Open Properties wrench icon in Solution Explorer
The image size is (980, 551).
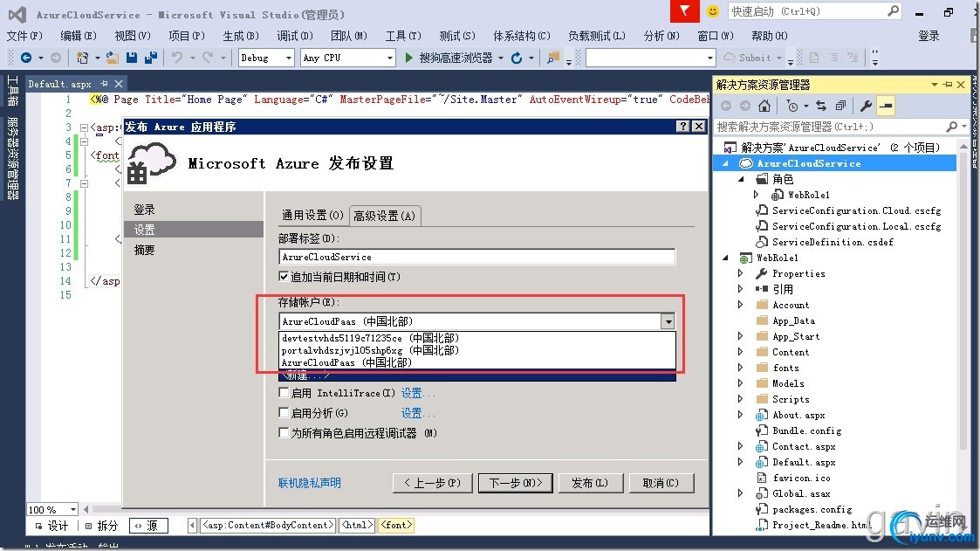click(866, 106)
